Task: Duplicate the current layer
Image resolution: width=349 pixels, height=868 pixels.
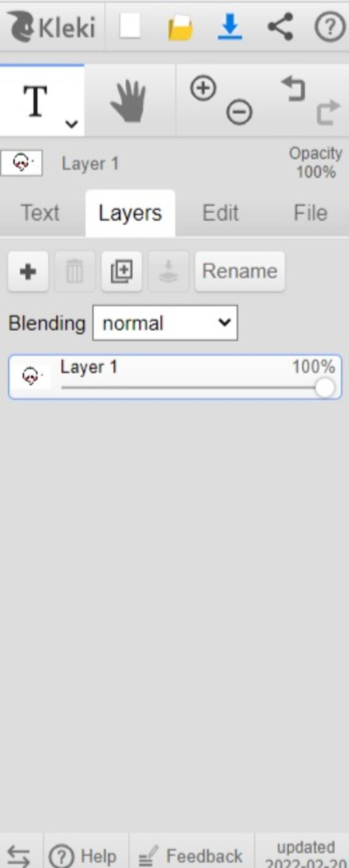Action: pos(122,271)
